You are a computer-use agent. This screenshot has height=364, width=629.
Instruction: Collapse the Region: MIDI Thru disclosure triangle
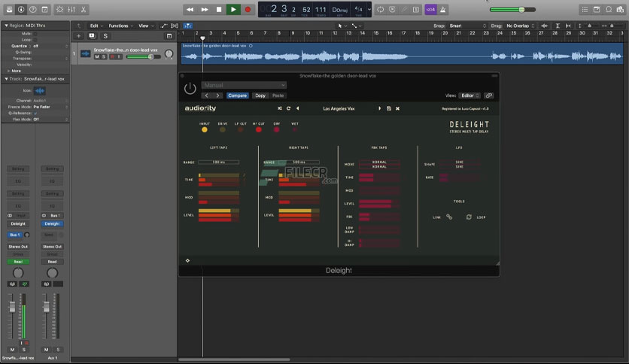[x=6, y=26]
